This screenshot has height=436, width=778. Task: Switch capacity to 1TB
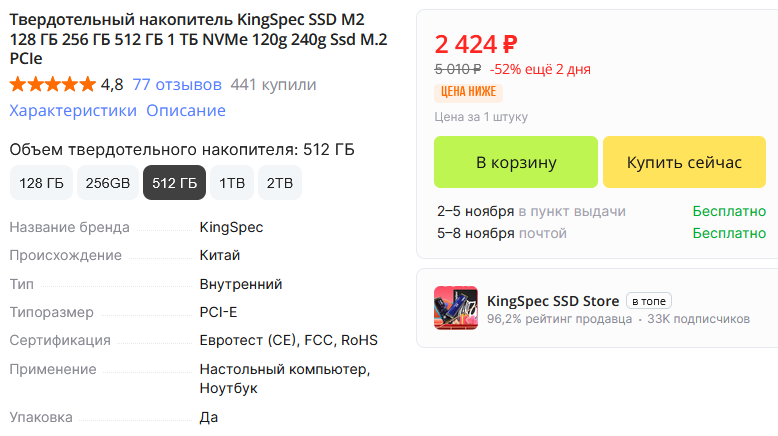point(232,183)
